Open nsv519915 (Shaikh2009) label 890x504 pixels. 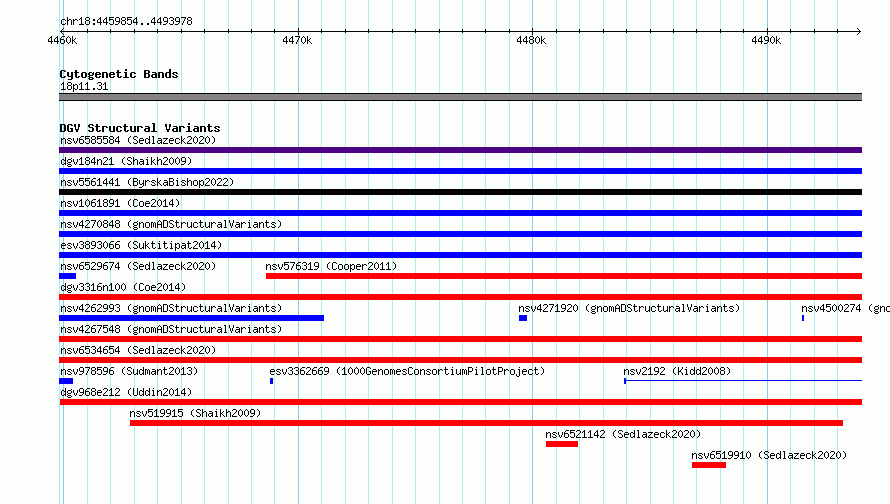click(x=195, y=413)
